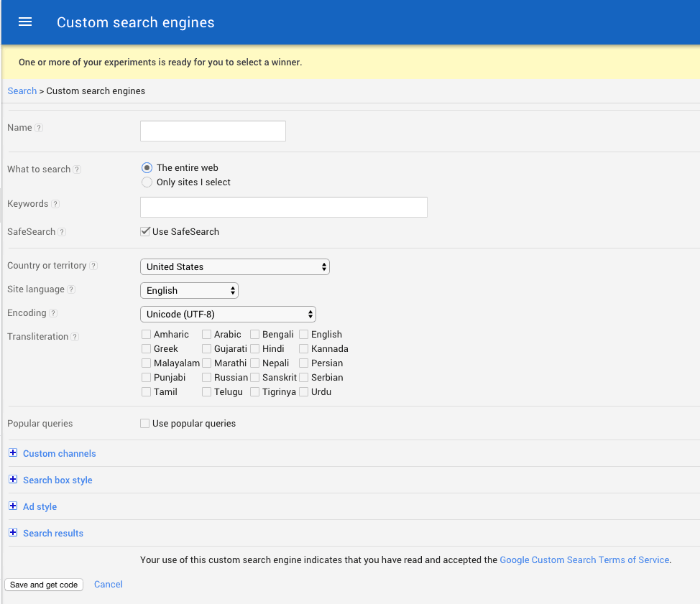Check the Marathi checkbox

pos(206,363)
